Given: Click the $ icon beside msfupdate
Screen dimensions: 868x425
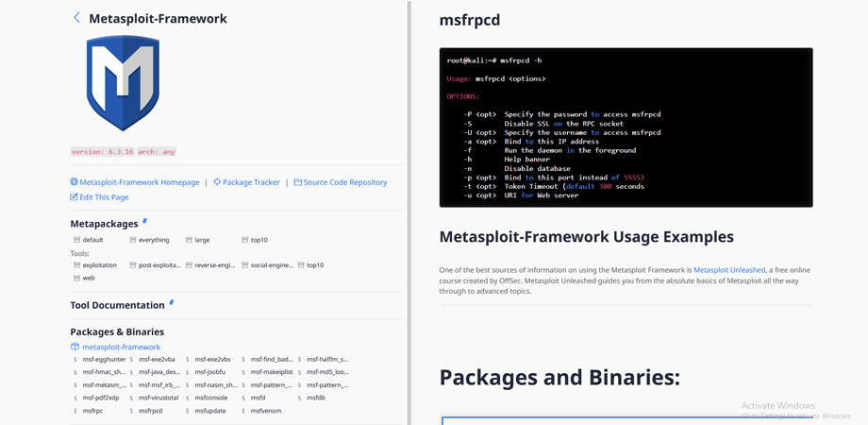Looking at the screenshot, I should pos(187,411).
